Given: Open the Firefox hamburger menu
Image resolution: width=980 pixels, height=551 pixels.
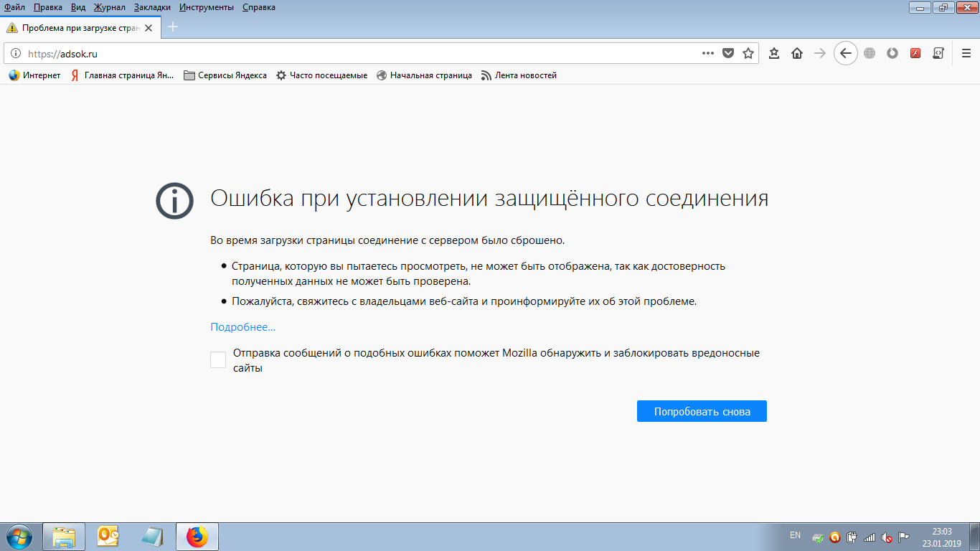Looking at the screenshot, I should click(x=966, y=53).
